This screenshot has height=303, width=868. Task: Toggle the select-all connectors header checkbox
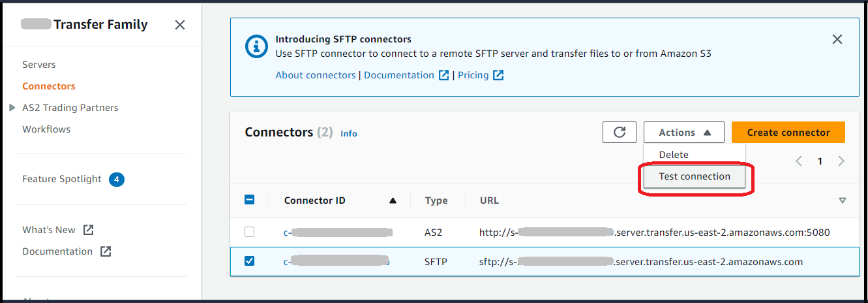click(249, 200)
